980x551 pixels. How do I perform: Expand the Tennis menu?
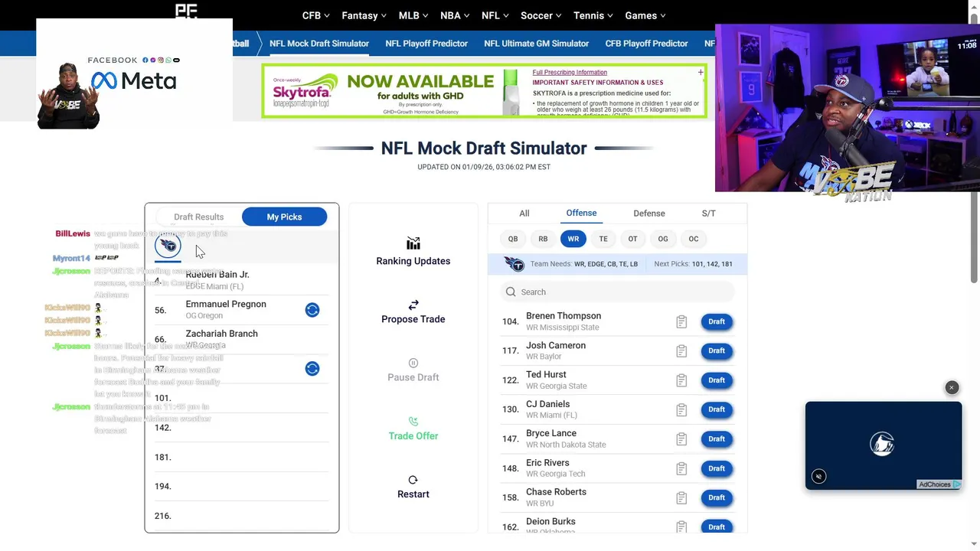pos(593,15)
